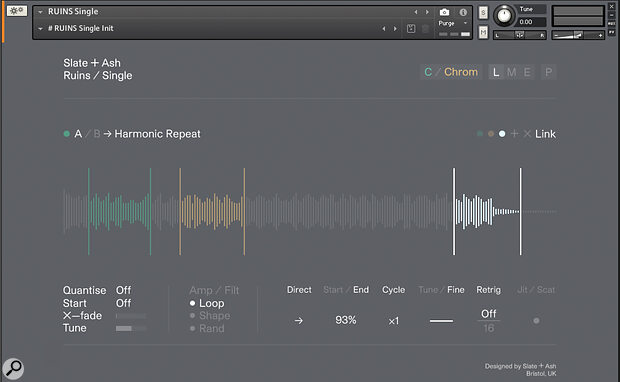Viewport: 620px width, 382px height.
Task: Expand the RUINS Single instrument dropdown arrow
Action: tap(40, 12)
